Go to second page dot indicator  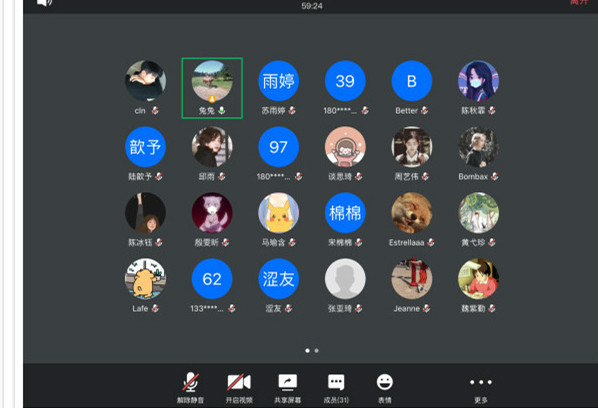click(x=317, y=350)
